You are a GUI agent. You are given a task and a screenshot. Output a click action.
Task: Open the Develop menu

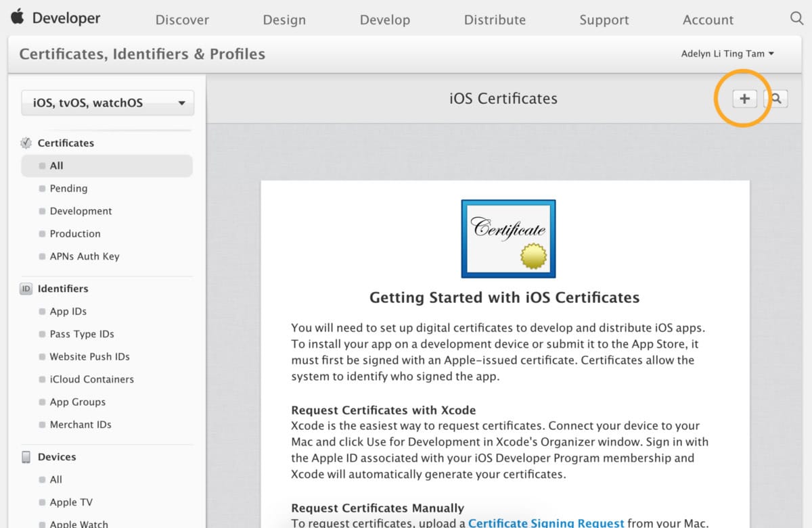[x=385, y=20]
